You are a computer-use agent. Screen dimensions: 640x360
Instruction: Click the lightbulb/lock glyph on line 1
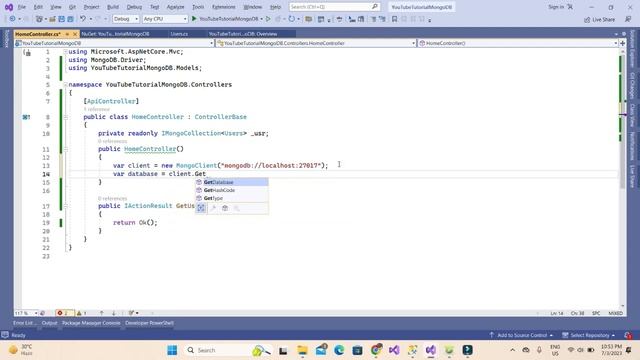(27, 52)
